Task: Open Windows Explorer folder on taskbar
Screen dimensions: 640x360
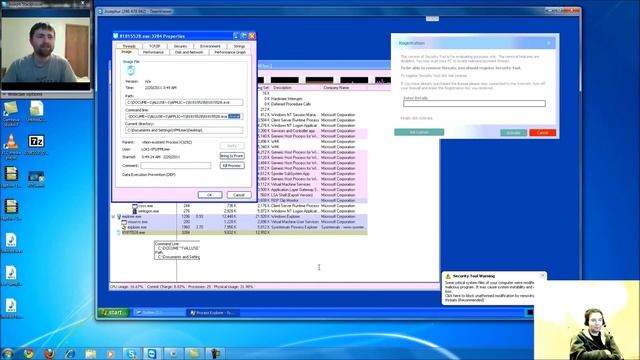Action: click(90, 353)
